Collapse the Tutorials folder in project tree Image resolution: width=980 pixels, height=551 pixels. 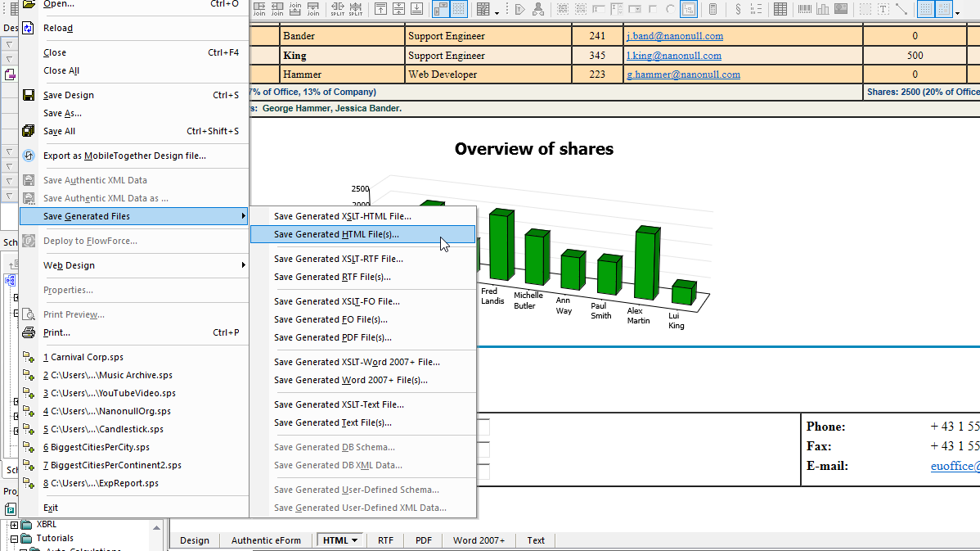(14, 539)
